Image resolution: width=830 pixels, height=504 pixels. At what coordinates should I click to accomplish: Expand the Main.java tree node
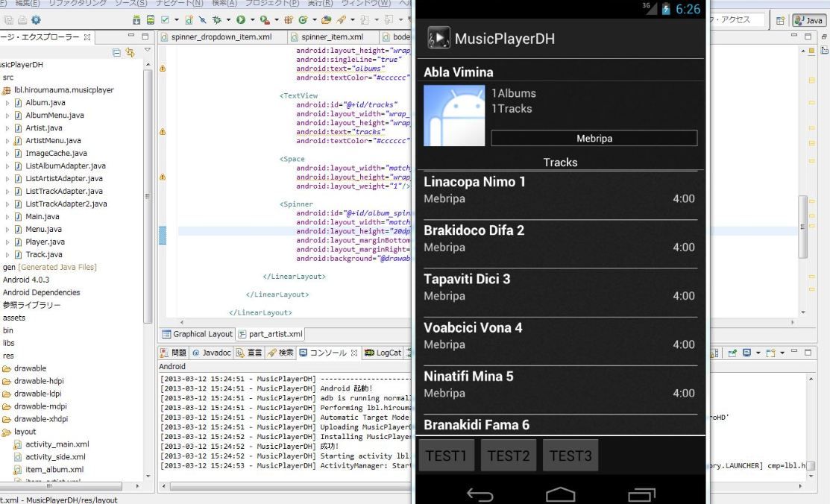click(x=7, y=216)
